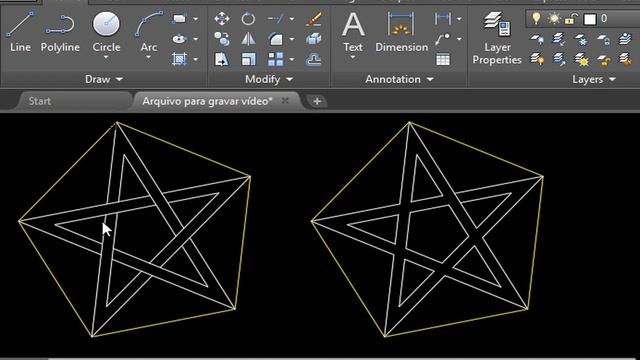
Task: Lock selected object's layer
Action: point(603,39)
